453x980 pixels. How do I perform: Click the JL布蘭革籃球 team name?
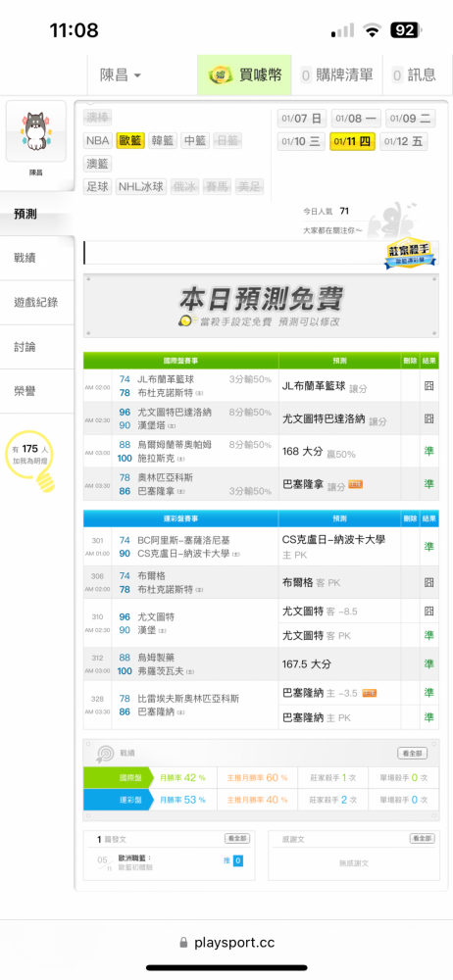click(165, 378)
